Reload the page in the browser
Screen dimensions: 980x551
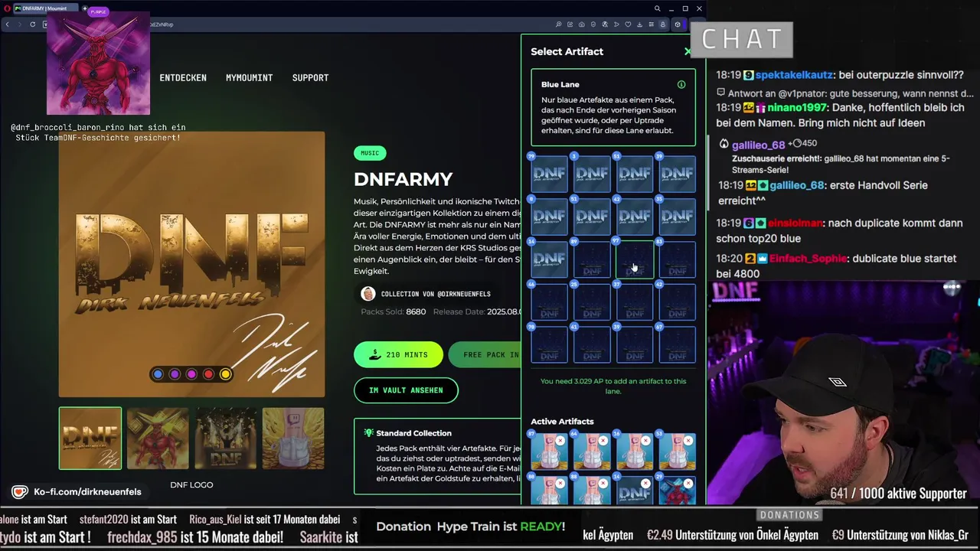click(x=32, y=24)
